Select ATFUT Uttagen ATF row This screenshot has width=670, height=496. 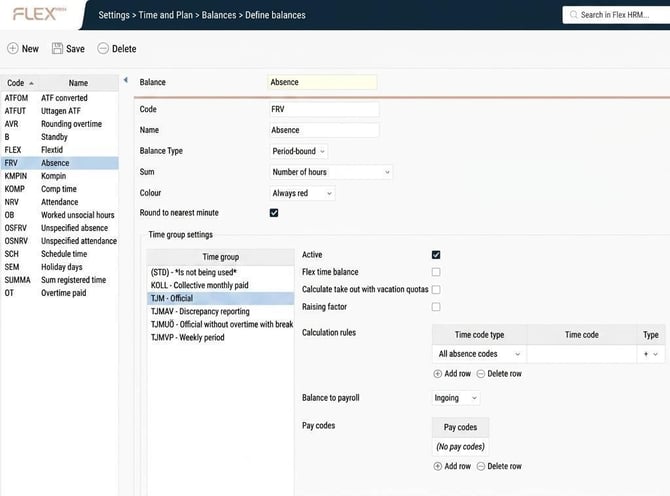click(x=60, y=111)
